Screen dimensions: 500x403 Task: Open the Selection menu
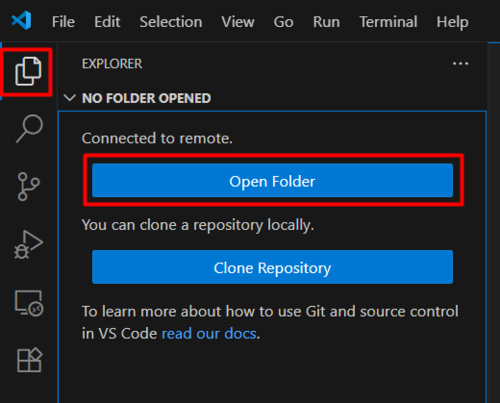click(171, 22)
